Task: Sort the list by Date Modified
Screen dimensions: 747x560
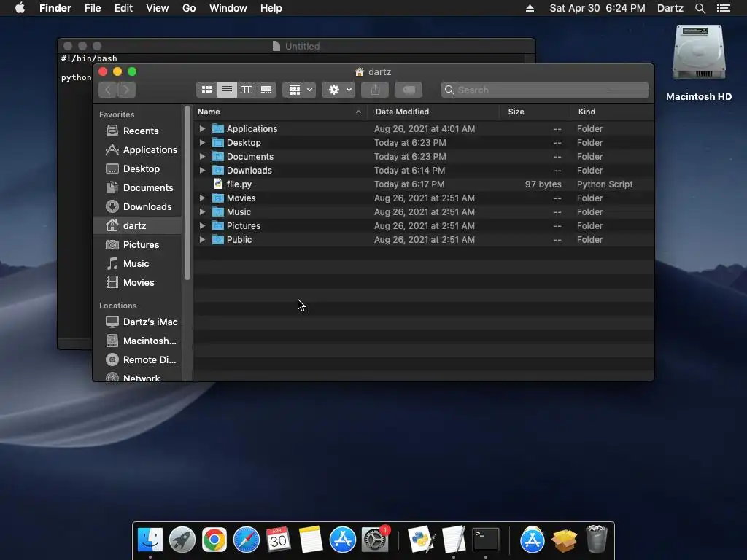Action: tap(433, 112)
